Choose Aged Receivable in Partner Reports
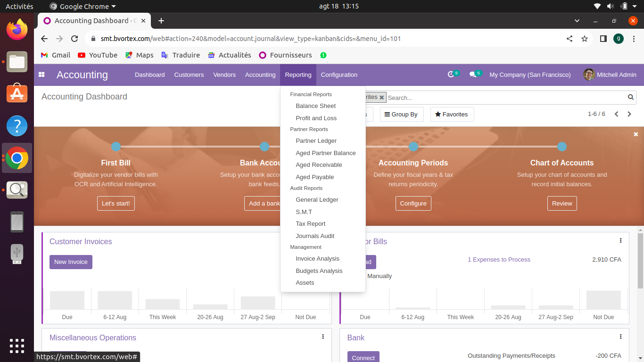 click(x=319, y=165)
